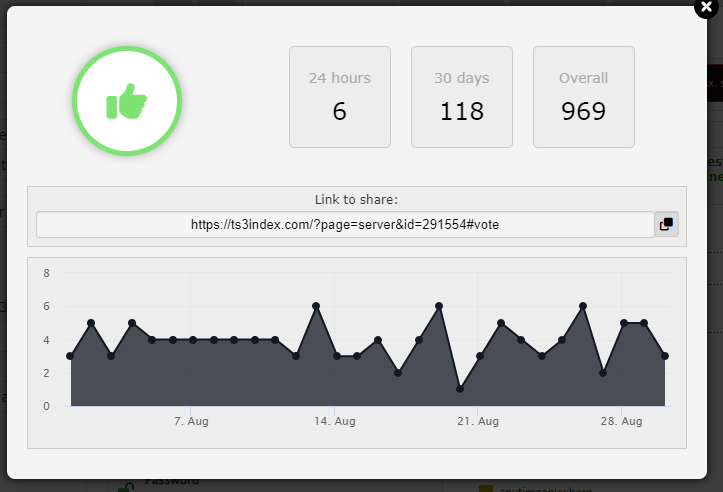Click the 'Link to share:' label
Screen dimensions: 723x492
pos(356,200)
